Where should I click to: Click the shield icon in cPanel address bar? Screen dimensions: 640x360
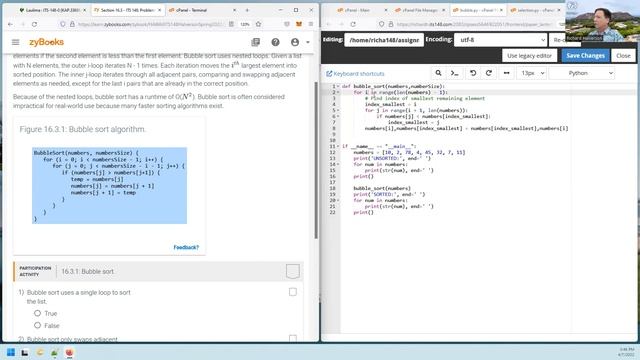[381, 24]
